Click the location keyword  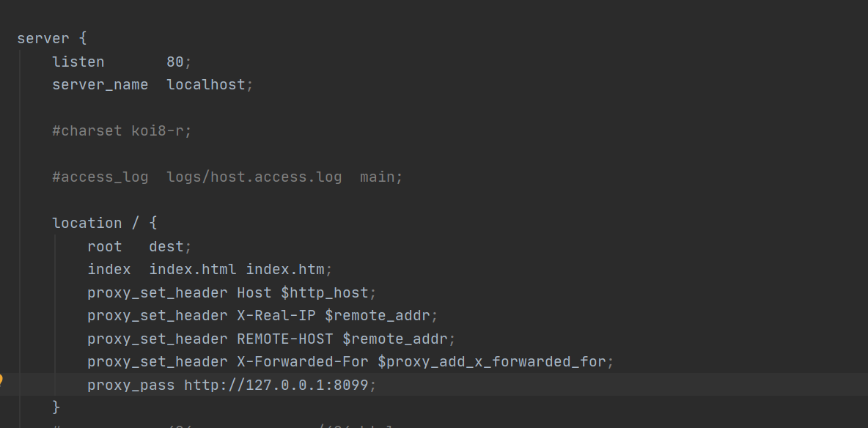click(x=87, y=223)
